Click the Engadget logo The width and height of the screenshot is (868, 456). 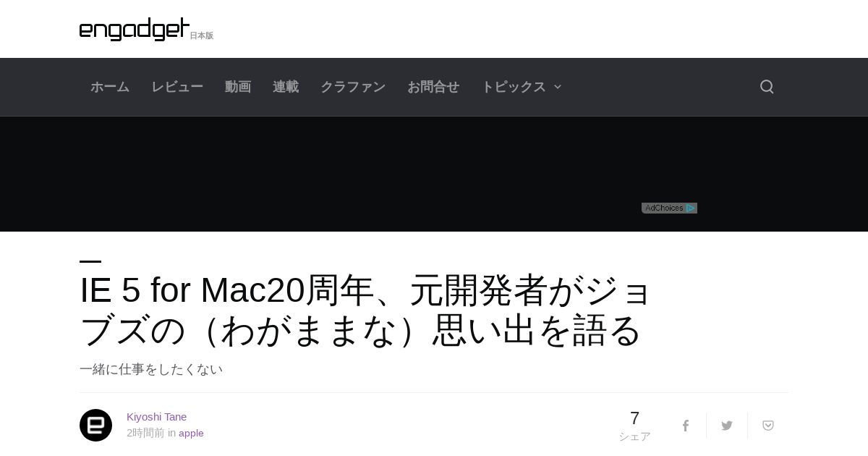point(135,29)
